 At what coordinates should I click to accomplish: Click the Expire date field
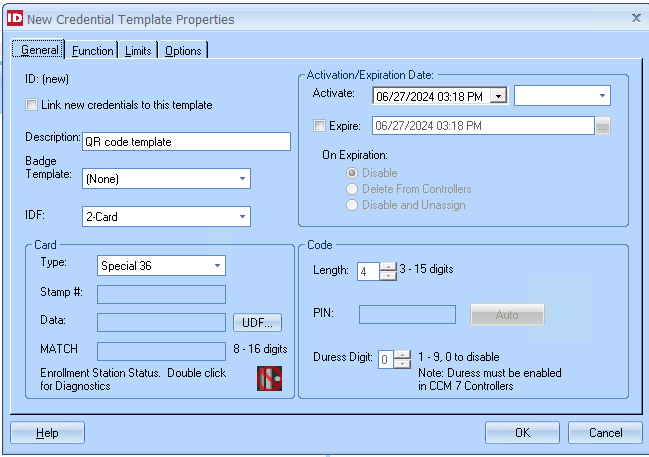pos(483,126)
